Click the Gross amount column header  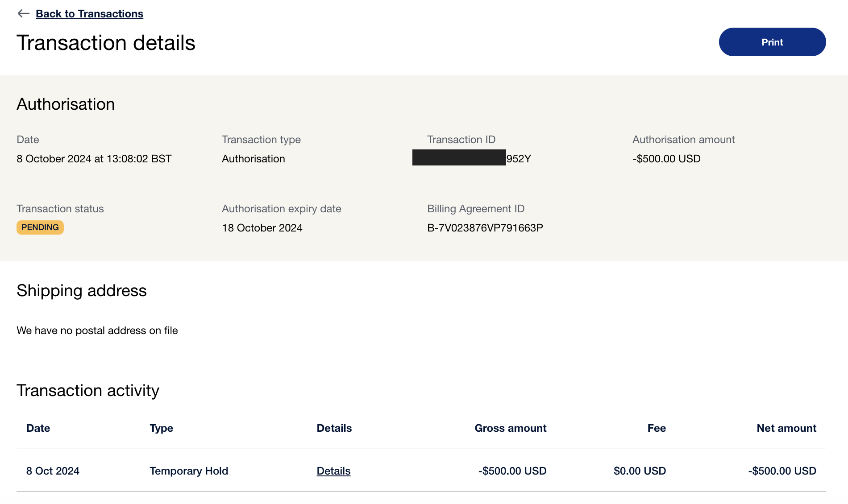(x=510, y=428)
